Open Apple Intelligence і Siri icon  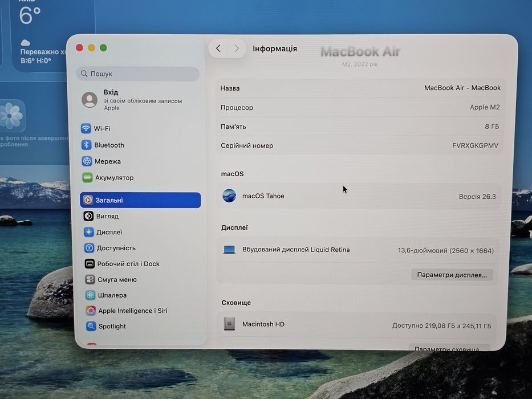(91, 311)
